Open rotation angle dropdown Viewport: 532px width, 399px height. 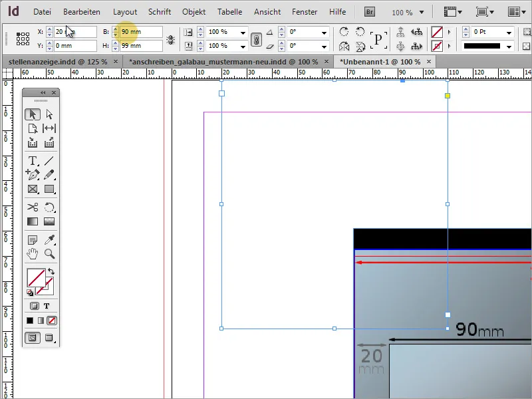coord(324,33)
